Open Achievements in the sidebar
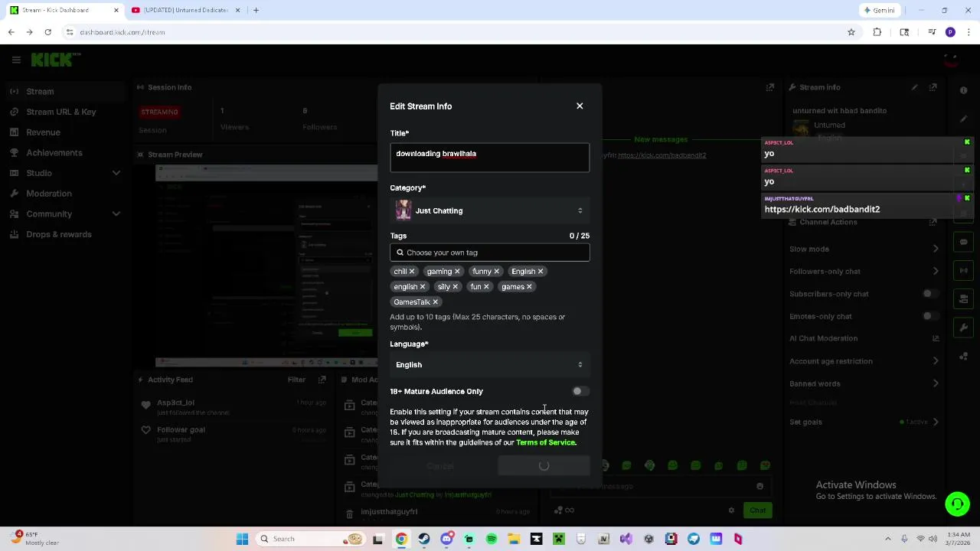The height and width of the screenshot is (551, 980). point(65,152)
